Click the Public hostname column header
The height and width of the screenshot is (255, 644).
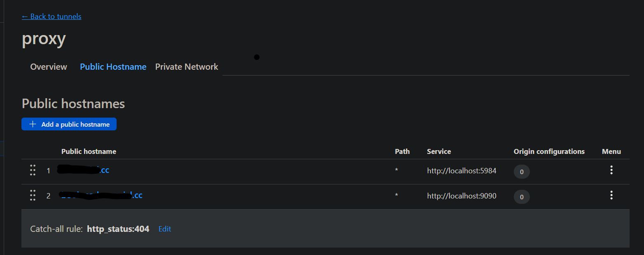click(x=89, y=151)
